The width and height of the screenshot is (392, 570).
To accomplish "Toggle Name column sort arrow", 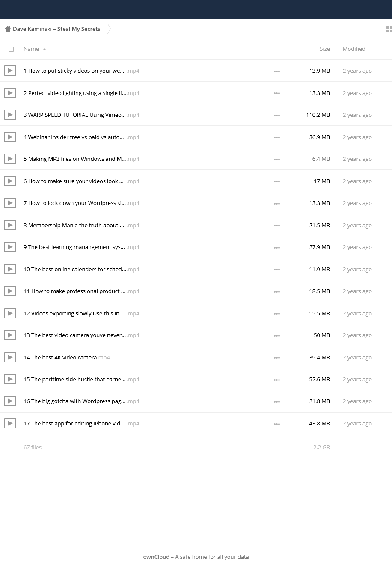I will (45, 49).
